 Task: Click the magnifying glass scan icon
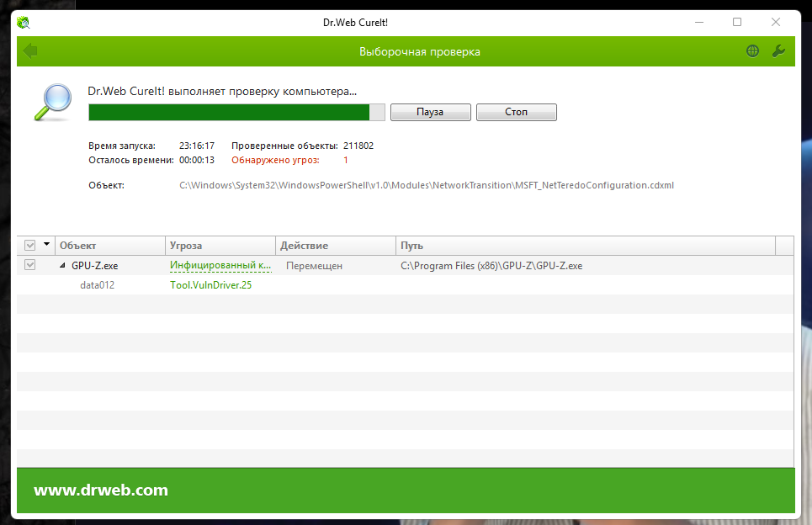[53, 102]
